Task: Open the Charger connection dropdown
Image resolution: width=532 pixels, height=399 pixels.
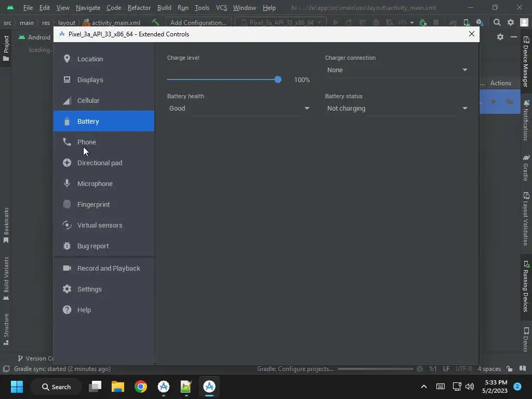Action: [396, 70]
